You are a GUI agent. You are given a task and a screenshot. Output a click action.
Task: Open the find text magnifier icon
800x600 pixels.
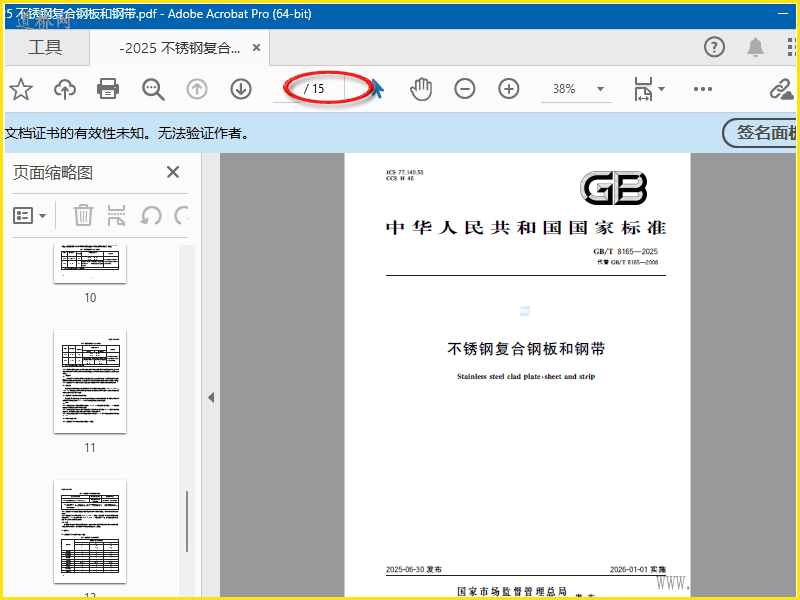point(153,89)
